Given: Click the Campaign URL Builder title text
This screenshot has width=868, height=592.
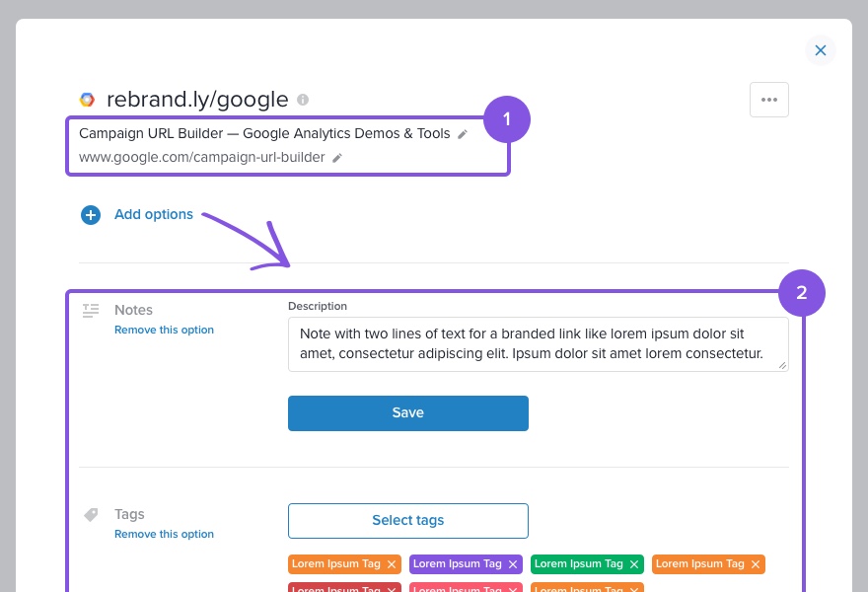Looking at the screenshot, I should click(264, 133).
